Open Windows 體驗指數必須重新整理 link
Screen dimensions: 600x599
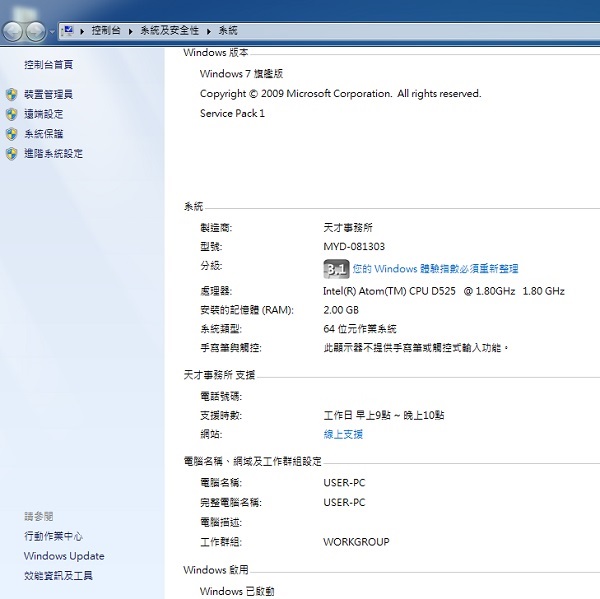coord(435,269)
